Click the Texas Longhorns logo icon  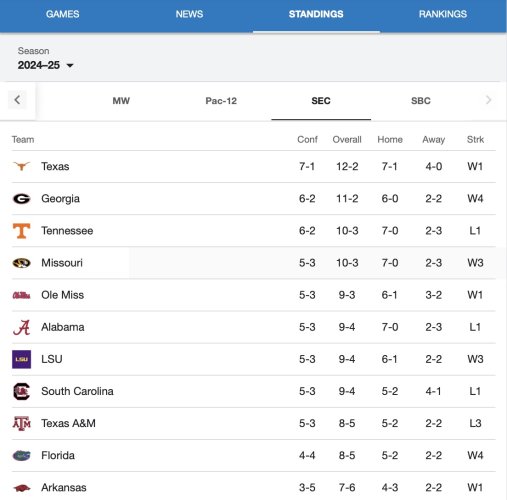21,166
